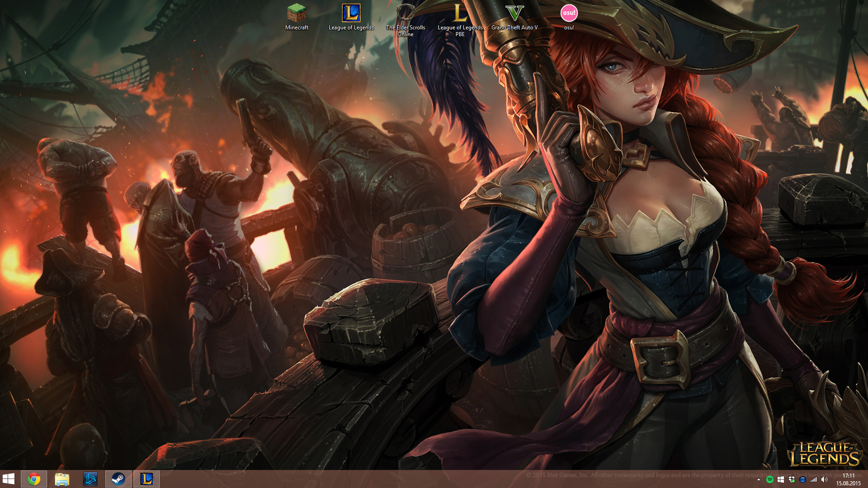Select the League of Legends desktop icon
The image size is (868, 488).
(351, 17)
